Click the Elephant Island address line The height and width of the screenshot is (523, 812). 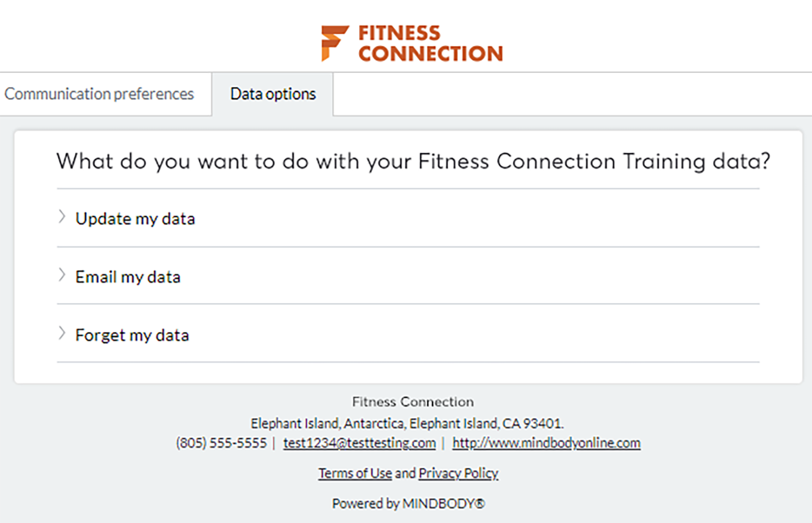(407, 423)
